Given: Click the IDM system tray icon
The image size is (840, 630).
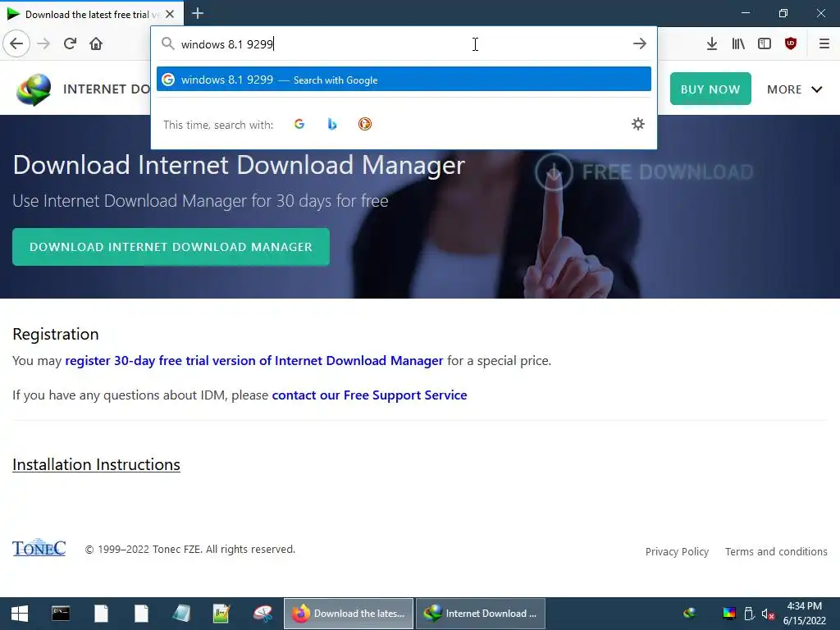Looking at the screenshot, I should [x=689, y=614].
